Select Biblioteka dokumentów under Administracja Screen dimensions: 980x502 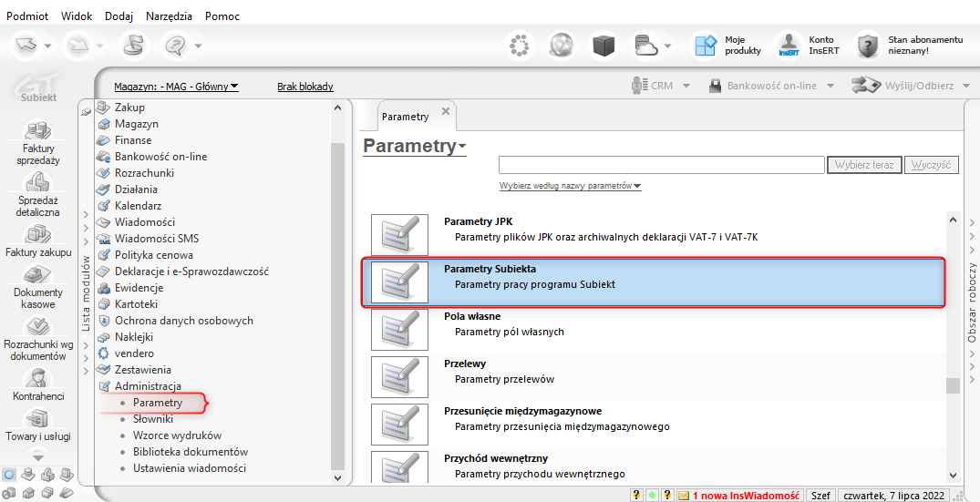[190, 451]
